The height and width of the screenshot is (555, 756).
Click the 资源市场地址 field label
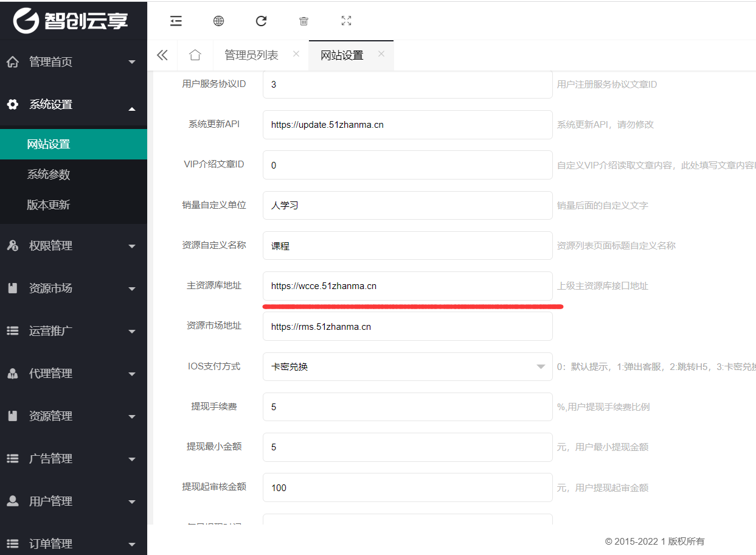click(x=214, y=326)
